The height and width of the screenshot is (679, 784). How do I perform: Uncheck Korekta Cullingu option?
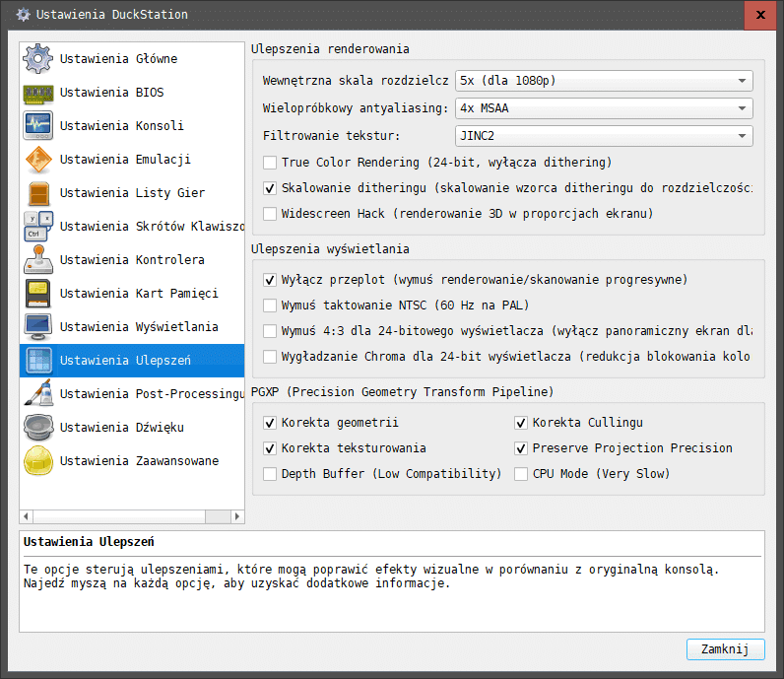(x=521, y=423)
